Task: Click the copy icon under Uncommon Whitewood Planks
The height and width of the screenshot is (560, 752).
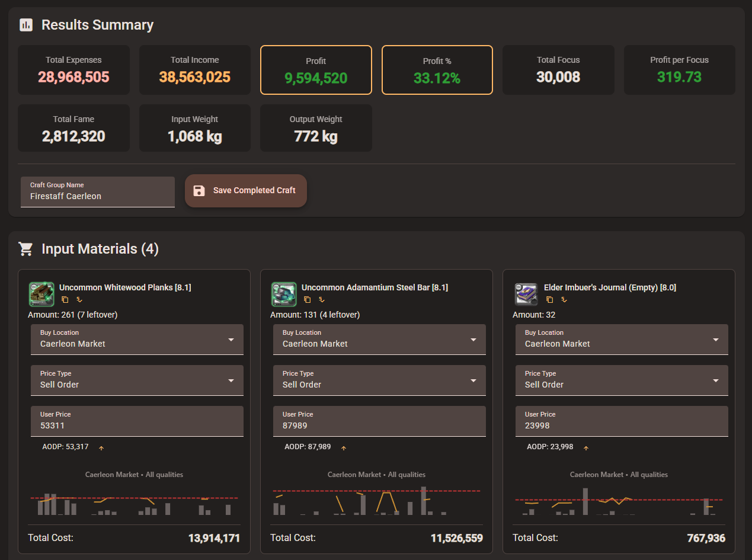Action: point(65,300)
